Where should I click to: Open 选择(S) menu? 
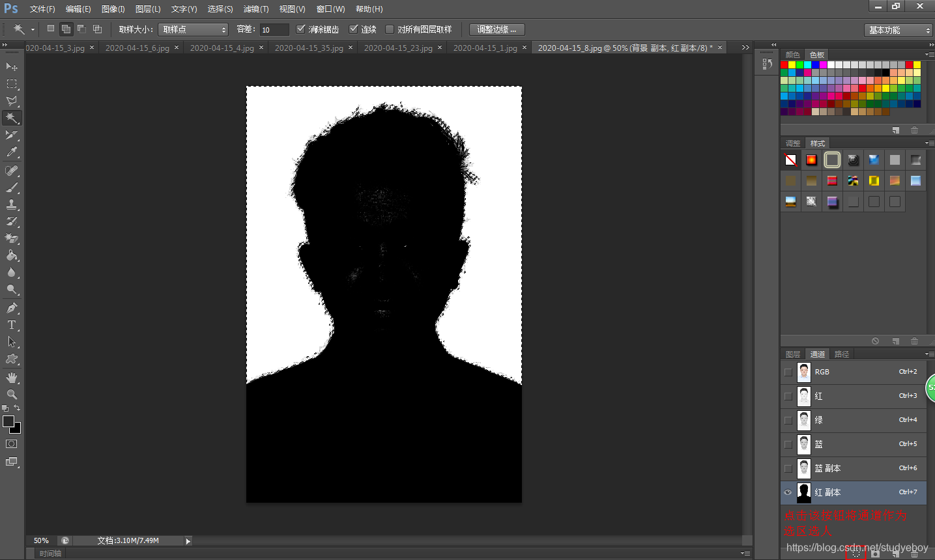coord(220,9)
